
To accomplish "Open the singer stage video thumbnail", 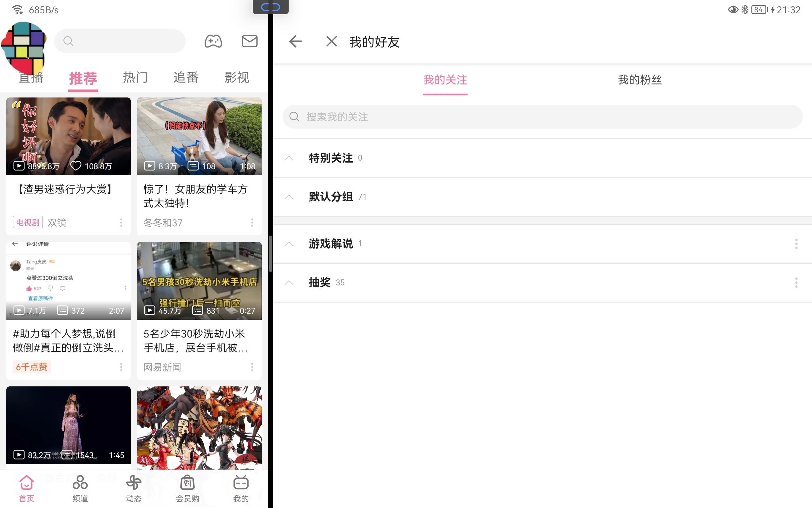I will coord(69,425).
